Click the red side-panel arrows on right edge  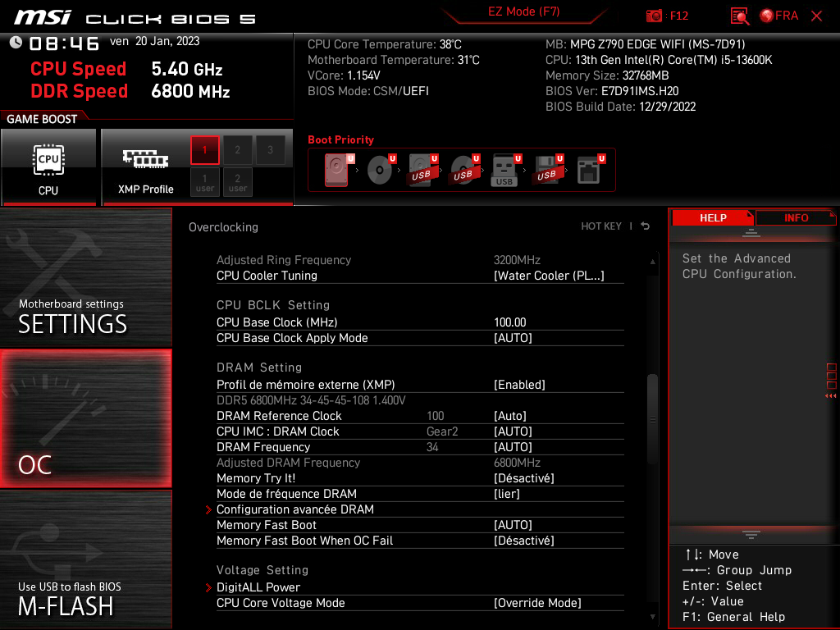click(830, 396)
